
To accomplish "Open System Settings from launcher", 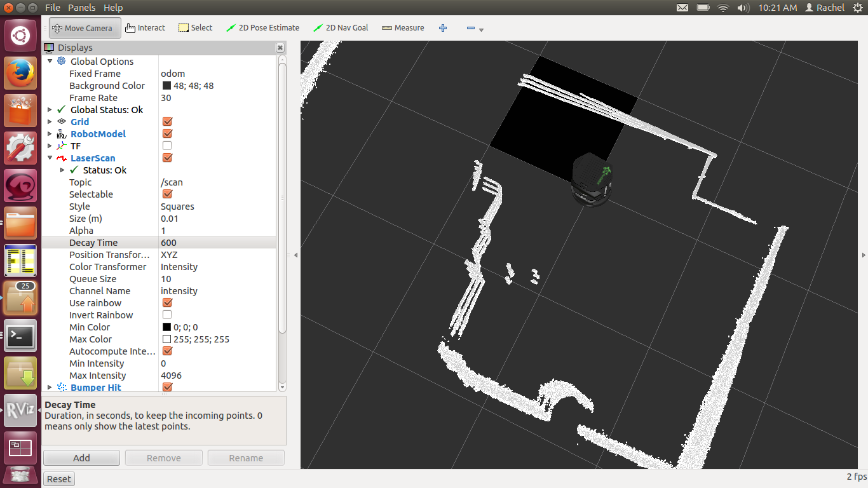I will point(21,148).
